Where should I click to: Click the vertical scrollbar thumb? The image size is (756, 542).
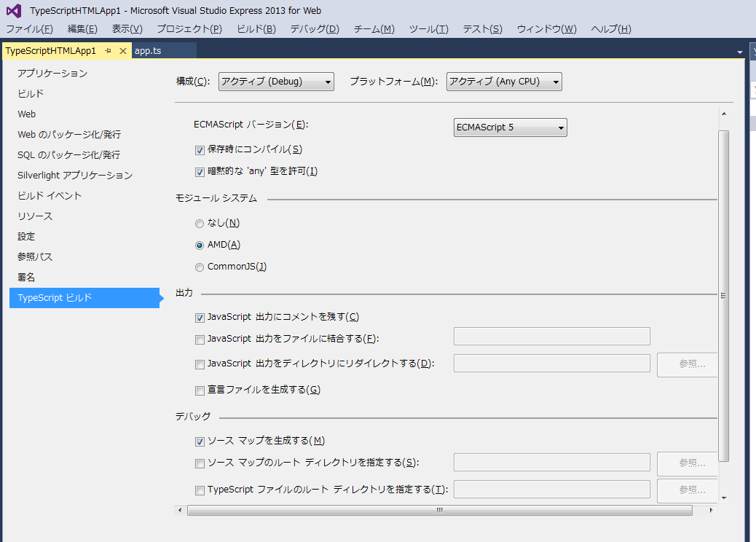tap(724, 296)
